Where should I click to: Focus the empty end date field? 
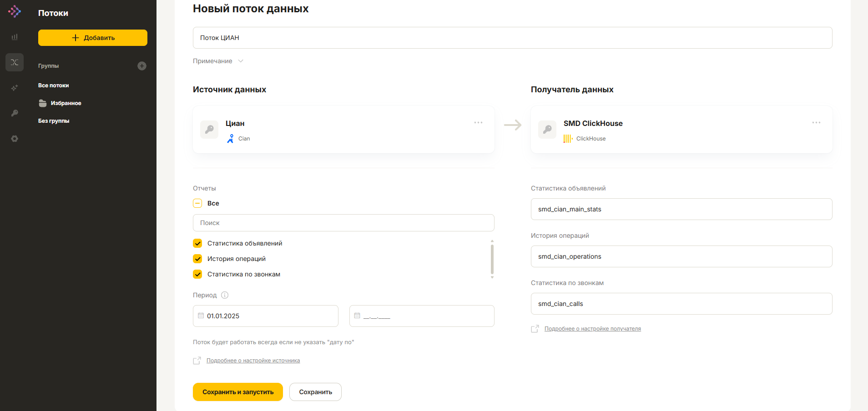[x=422, y=316]
